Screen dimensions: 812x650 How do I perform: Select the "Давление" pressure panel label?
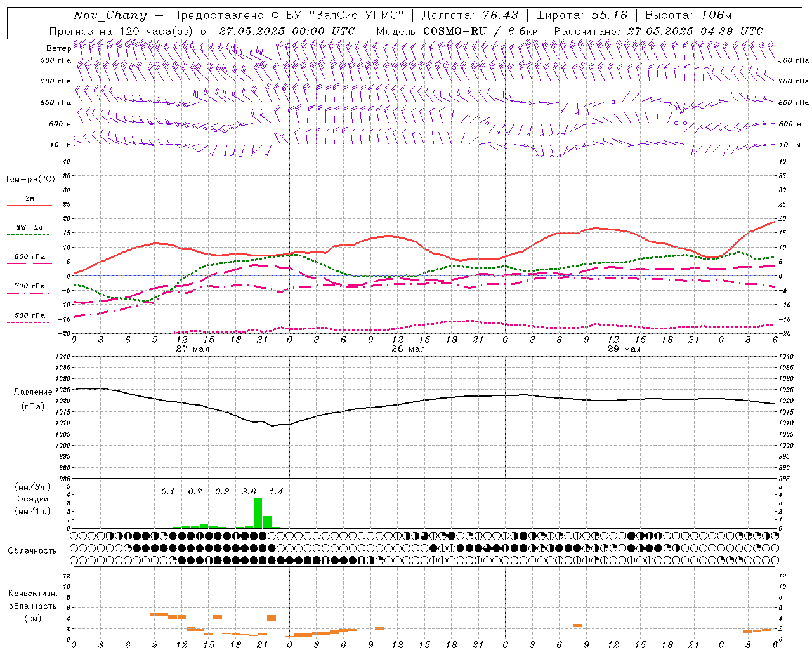33,392
